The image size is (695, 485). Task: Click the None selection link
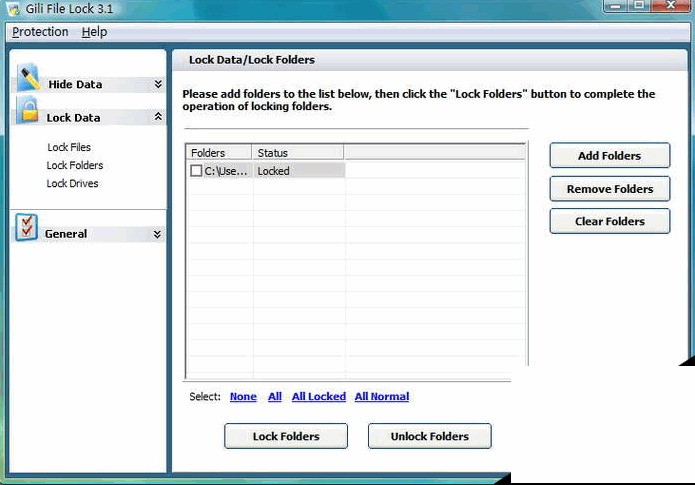(243, 396)
